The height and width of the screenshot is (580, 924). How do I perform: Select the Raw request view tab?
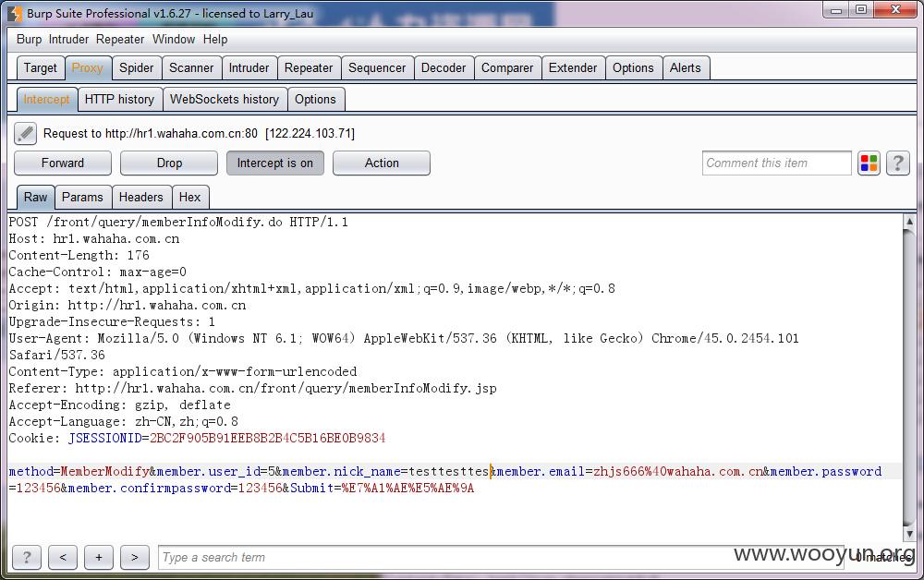coord(35,198)
